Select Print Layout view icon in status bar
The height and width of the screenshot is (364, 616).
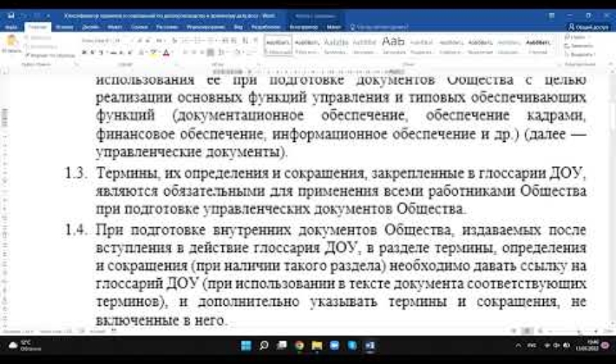527,331
